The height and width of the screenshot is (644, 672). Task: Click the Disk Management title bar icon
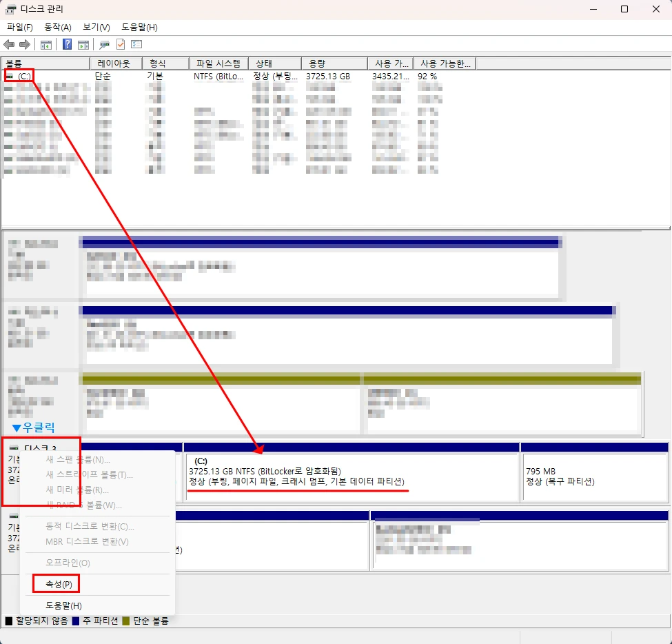11,9
